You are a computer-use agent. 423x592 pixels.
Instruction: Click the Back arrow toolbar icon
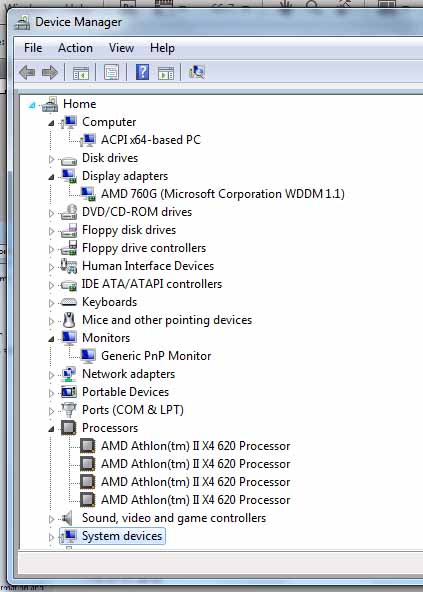(x=27, y=72)
